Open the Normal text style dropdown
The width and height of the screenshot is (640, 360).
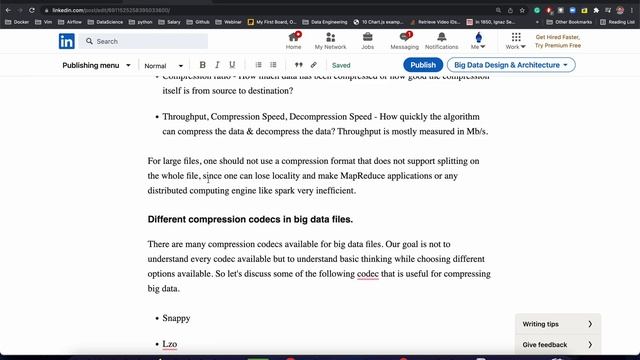click(x=164, y=66)
